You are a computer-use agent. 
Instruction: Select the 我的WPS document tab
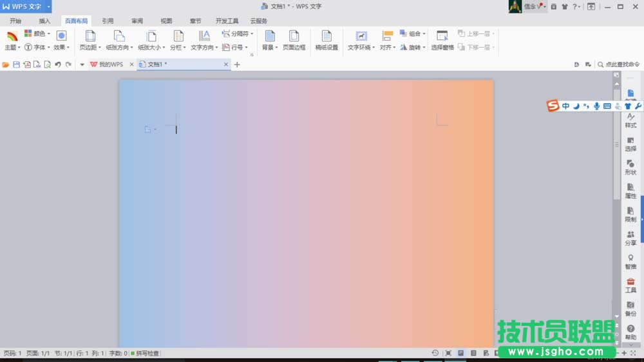pos(107,64)
